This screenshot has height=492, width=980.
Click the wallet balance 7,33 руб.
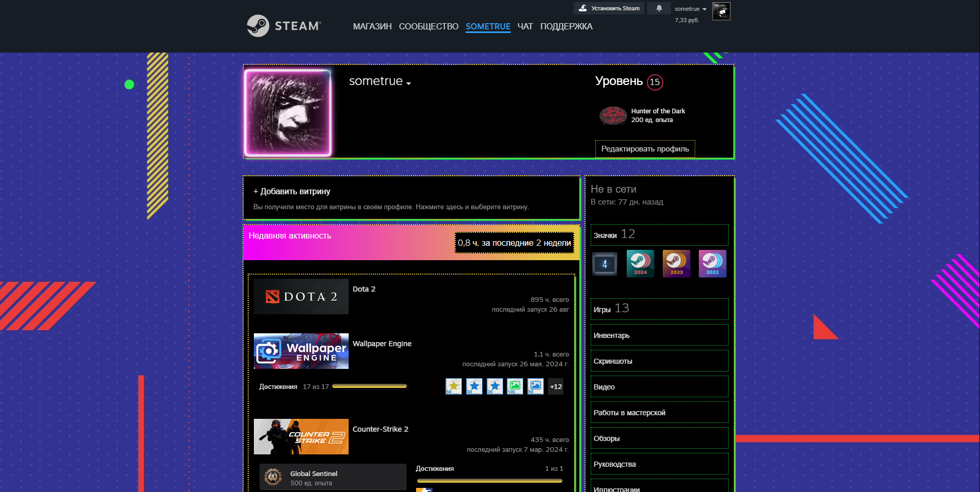pyautogui.click(x=686, y=20)
